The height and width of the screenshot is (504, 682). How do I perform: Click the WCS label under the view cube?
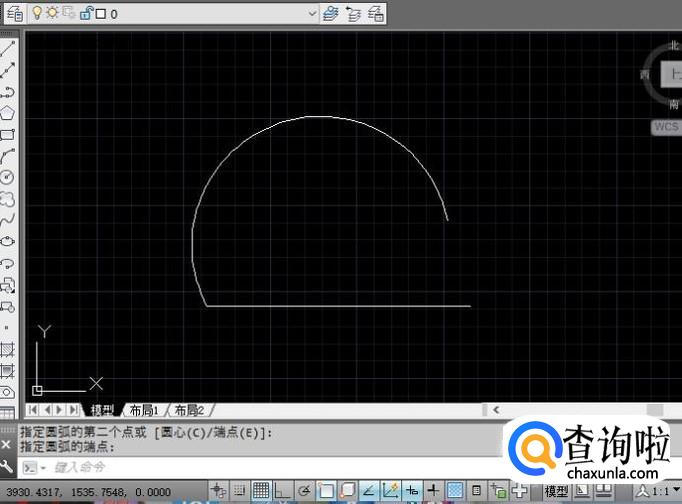click(665, 127)
